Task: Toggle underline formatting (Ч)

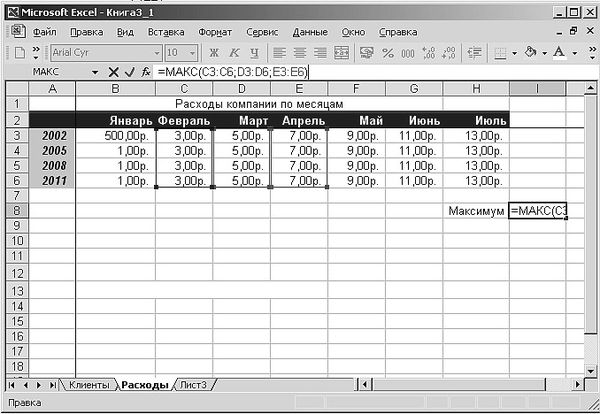Action: 254,52
